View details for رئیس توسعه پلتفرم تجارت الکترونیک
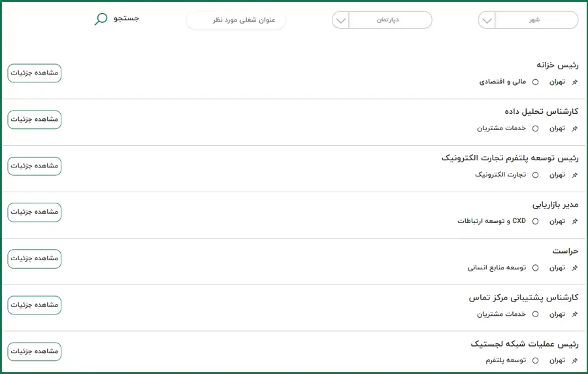 click(x=35, y=166)
